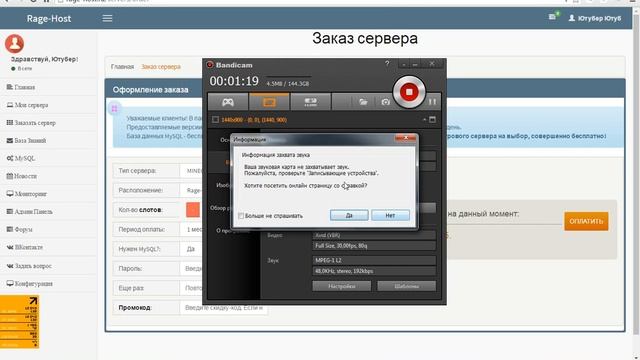
Task: Open "Новости" in the sidebar
Action: [x=22, y=176]
